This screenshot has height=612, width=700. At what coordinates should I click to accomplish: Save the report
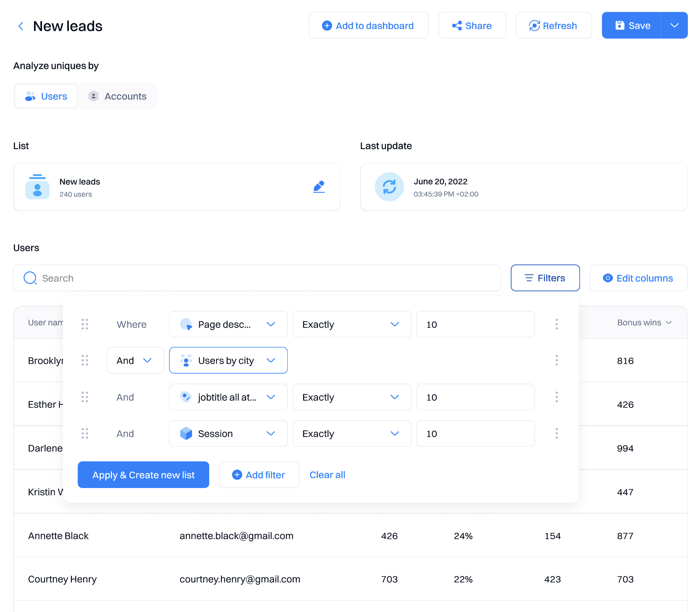[x=632, y=26]
